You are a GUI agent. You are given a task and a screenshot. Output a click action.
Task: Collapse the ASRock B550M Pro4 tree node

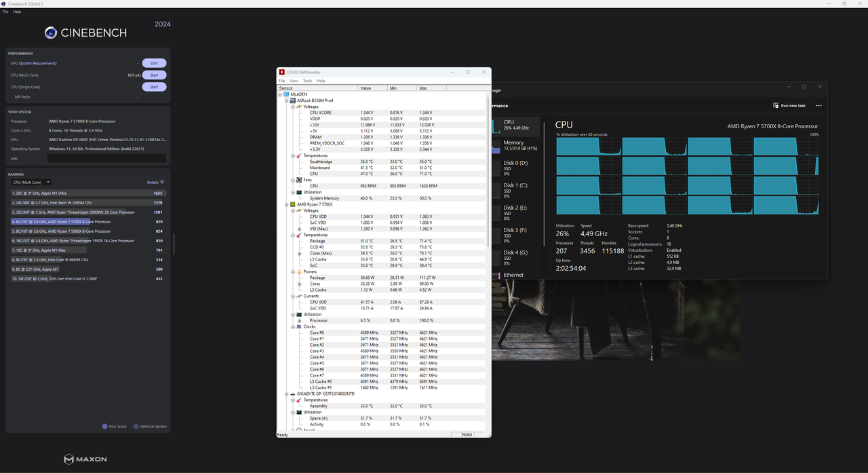coord(286,100)
